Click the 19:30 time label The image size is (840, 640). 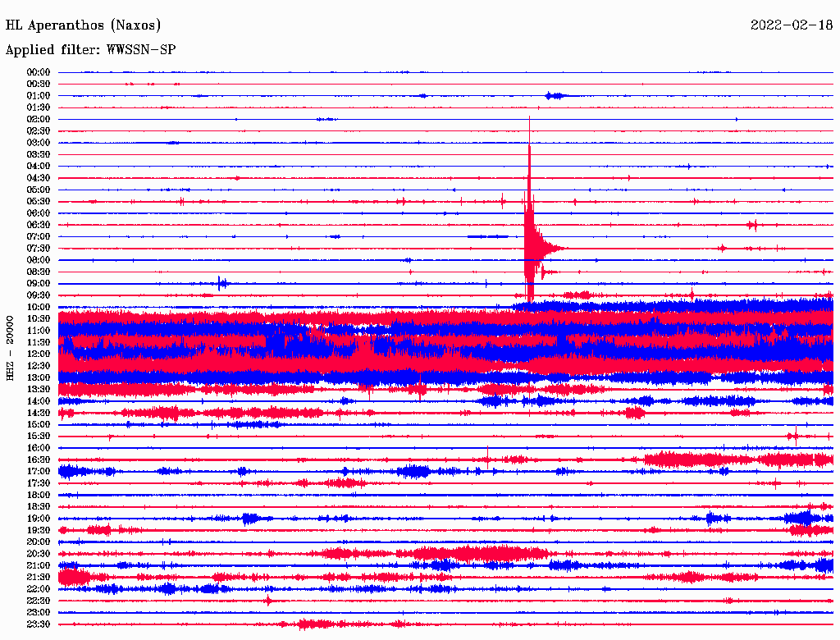[39, 531]
